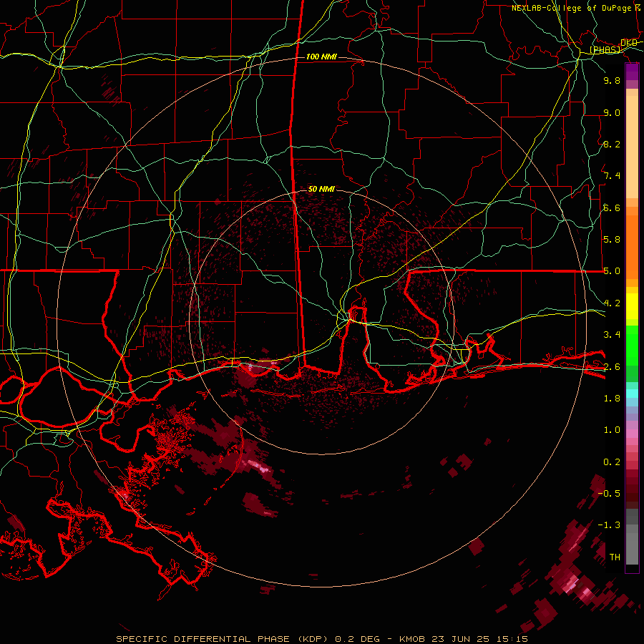Screen dimensions: 644x644
Task: Click the KMOB radar site identifier in caption
Action: pyautogui.click(x=412, y=639)
